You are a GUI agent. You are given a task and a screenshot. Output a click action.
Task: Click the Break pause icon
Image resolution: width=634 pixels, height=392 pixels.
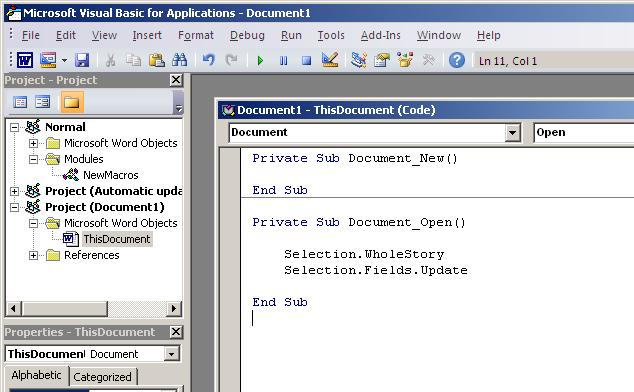pyautogui.click(x=283, y=61)
